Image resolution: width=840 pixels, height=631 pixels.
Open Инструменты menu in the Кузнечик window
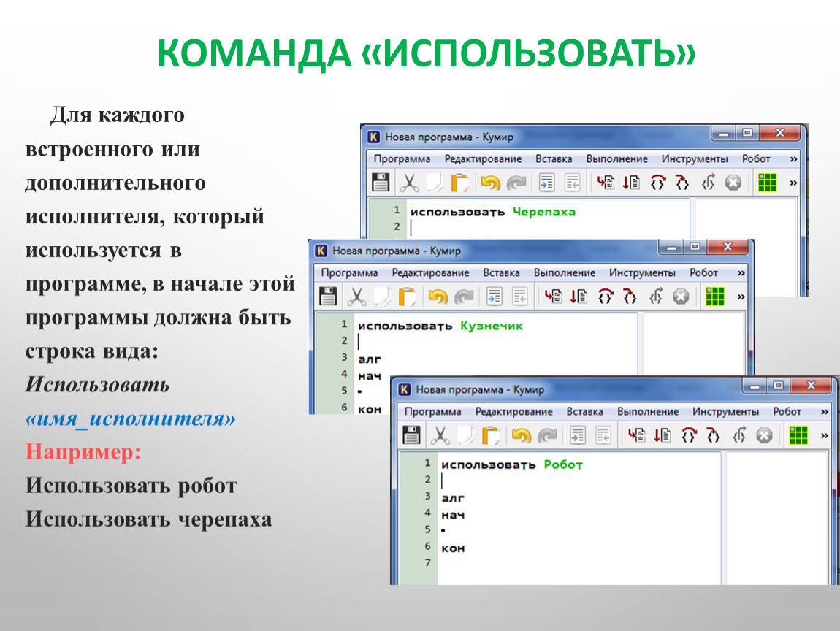pyautogui.click(x=642, y=273)
